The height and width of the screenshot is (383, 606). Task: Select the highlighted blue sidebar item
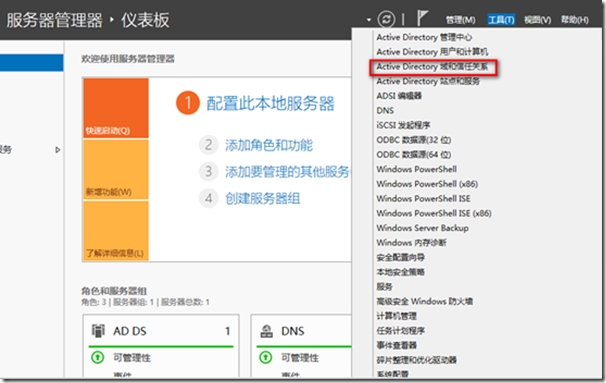click(32, 63)
